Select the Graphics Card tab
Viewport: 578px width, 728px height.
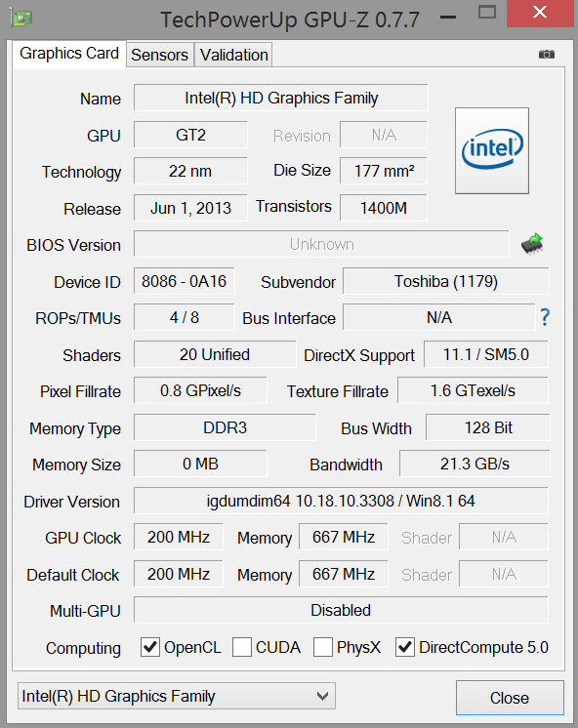(69, 54)
